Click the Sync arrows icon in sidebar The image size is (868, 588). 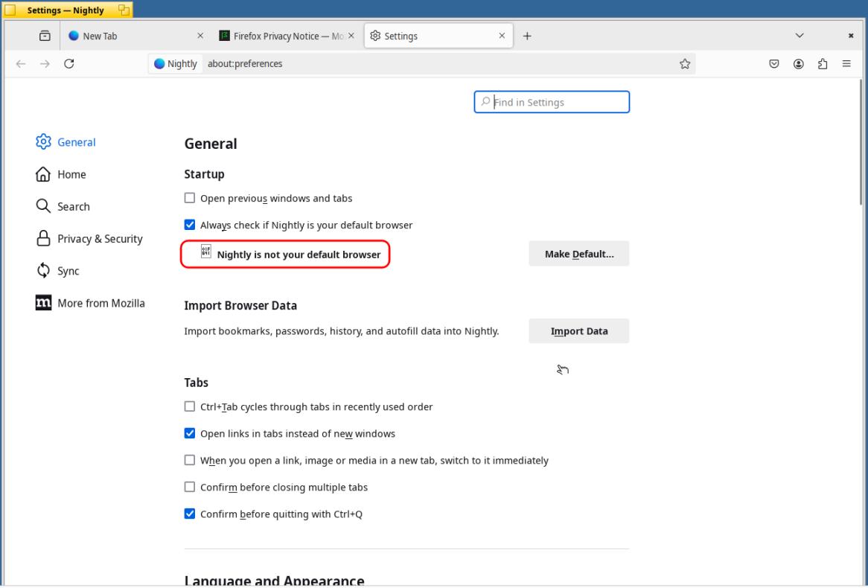43,270
